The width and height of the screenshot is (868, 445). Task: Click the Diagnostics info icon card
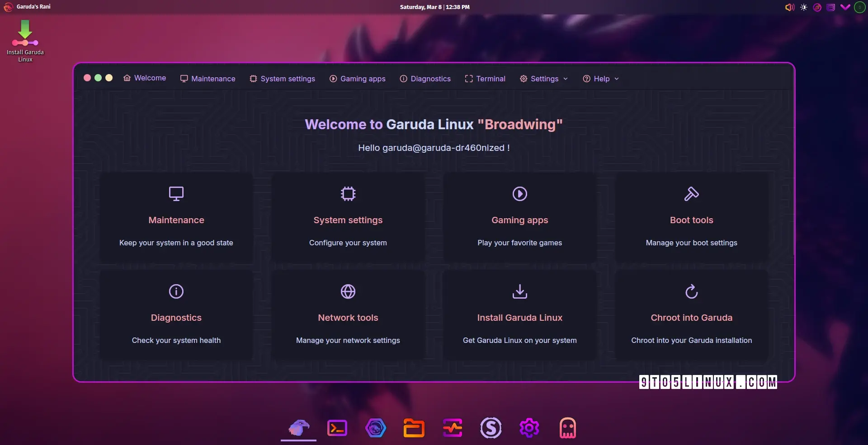click(x=176, y=291)
